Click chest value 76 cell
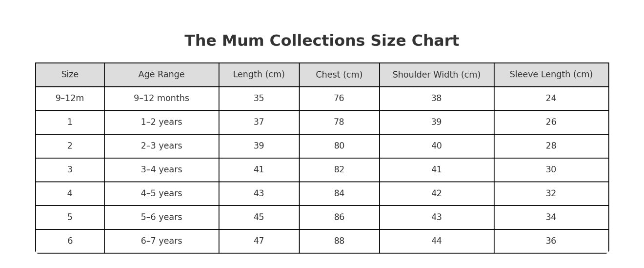 click(x=340, y=99)
